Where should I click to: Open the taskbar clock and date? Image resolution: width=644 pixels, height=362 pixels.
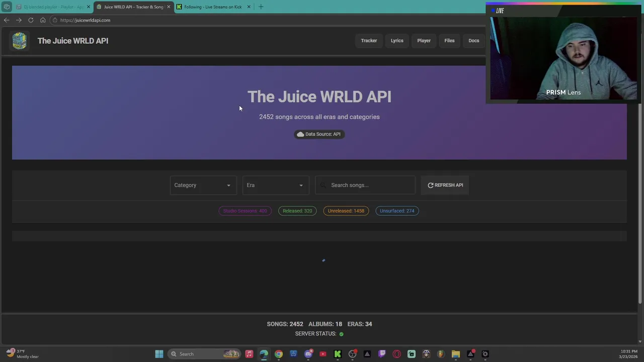point(627,354)
